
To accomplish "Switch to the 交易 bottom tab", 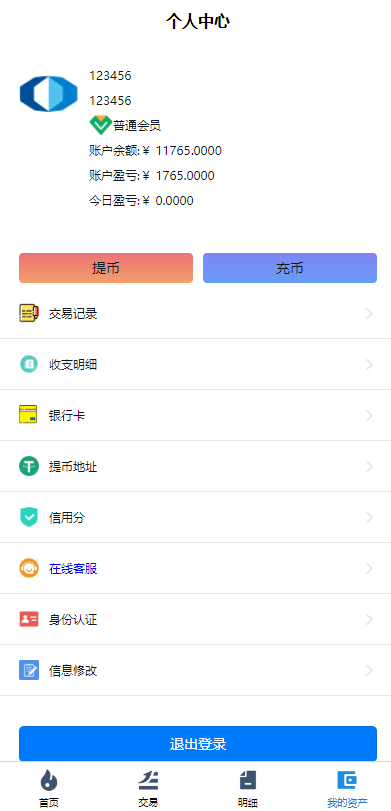I will [148, 788].
